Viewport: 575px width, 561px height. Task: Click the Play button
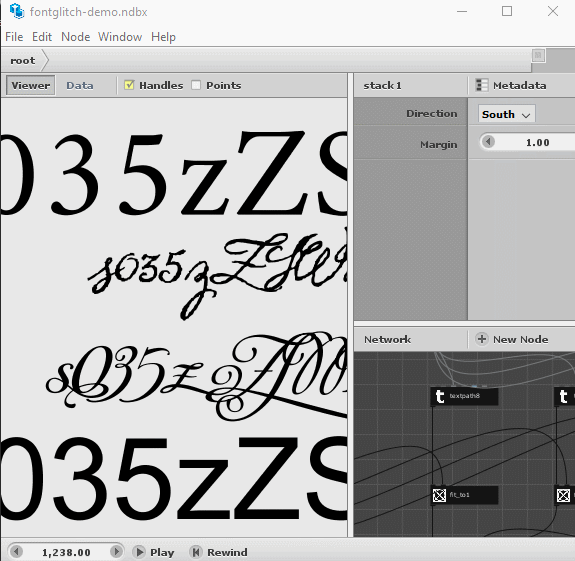click(153, 552)
